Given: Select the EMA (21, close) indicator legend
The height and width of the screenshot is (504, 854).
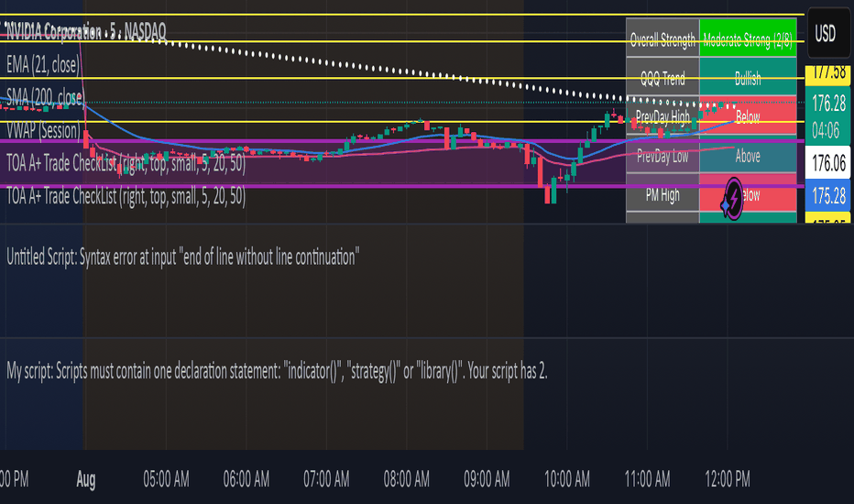Looking at the screenshot, I should pyautogui.click(x=43, y=65).
